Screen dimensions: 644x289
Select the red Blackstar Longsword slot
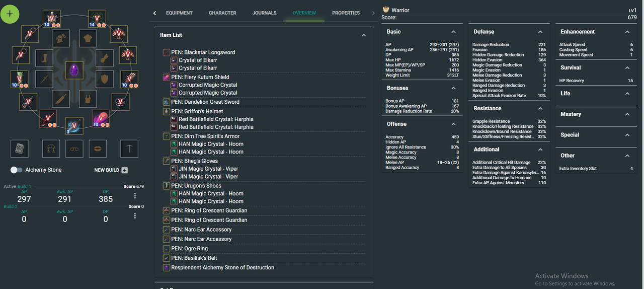tap(48, 118)
